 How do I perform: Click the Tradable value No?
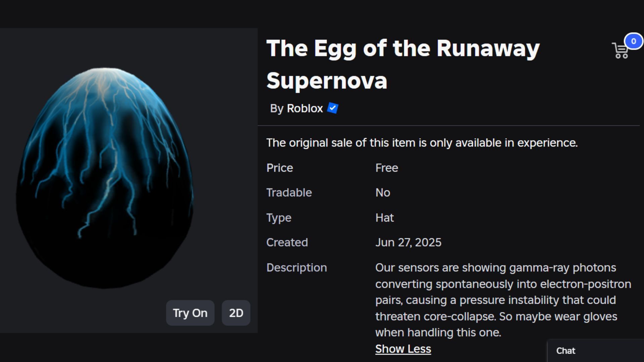[x=383, y=192]
